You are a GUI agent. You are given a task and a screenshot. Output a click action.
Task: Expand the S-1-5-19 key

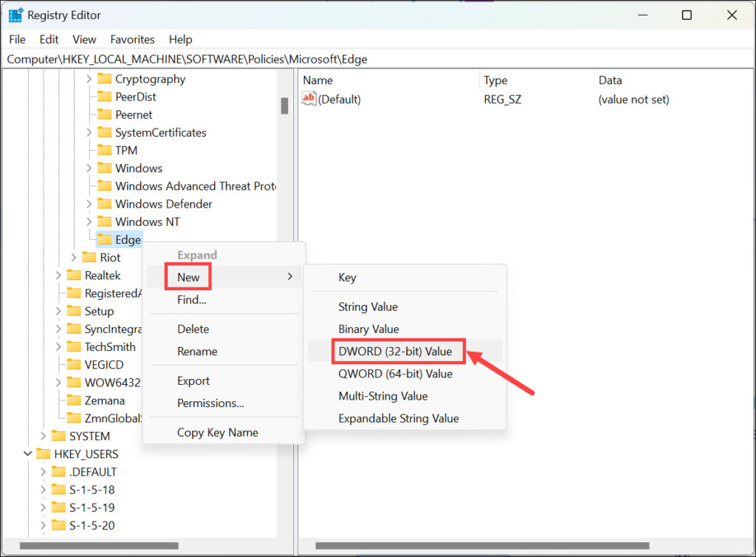click(x=43, y=507)
